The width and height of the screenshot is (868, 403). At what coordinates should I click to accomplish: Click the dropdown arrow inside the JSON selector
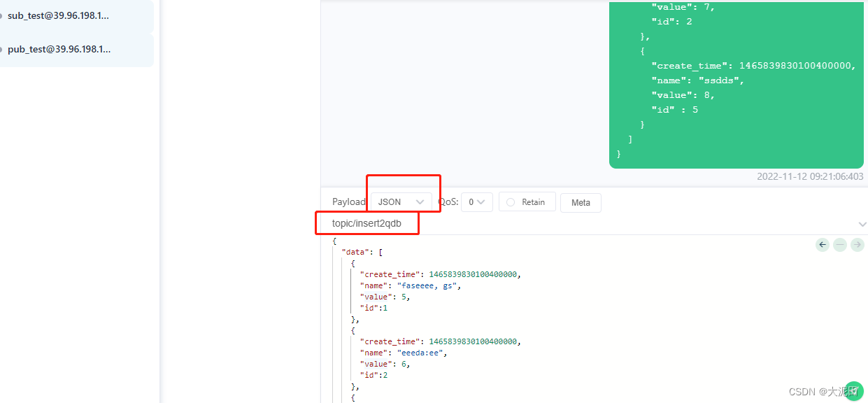pyautogui.click(x=420, y=201)
